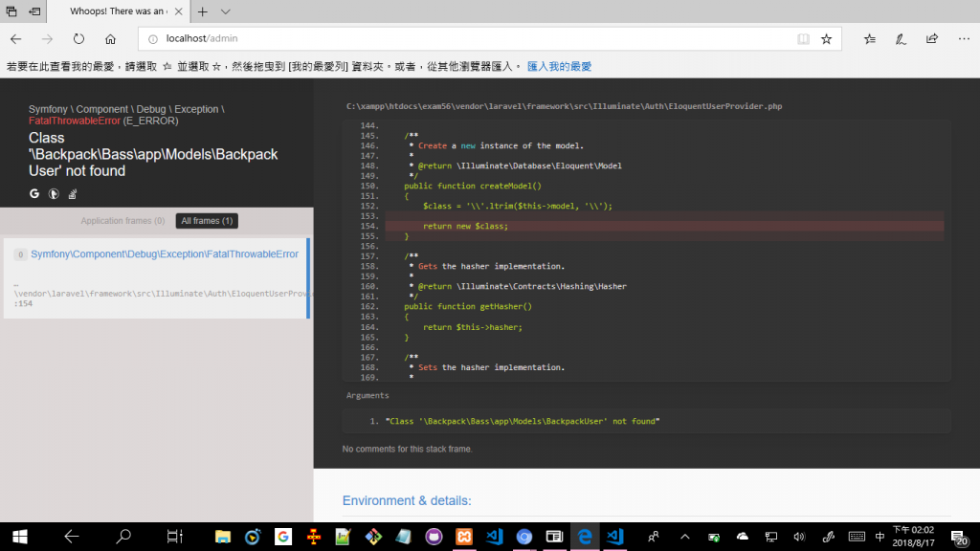
Task: Open the Windows Start menu
Action: coord(20,537)
